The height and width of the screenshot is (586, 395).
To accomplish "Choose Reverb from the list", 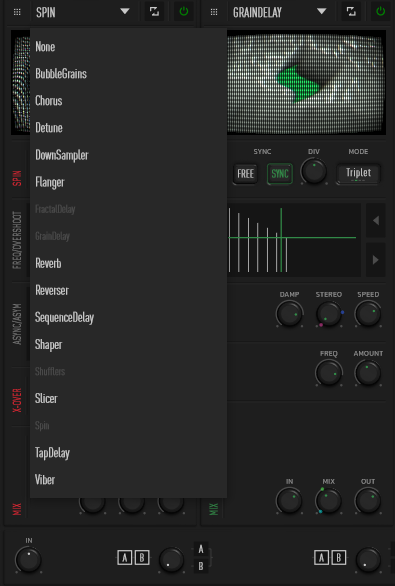I will click(x=128, y=263).
